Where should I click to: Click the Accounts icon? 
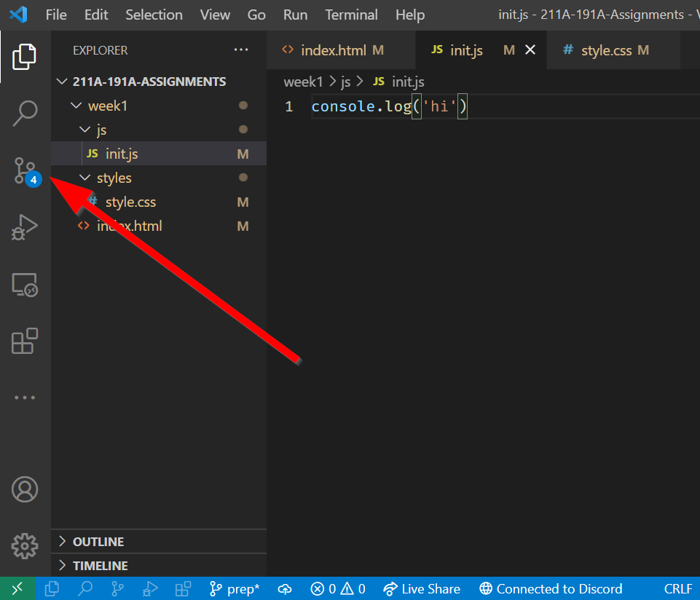click(25, 489)
